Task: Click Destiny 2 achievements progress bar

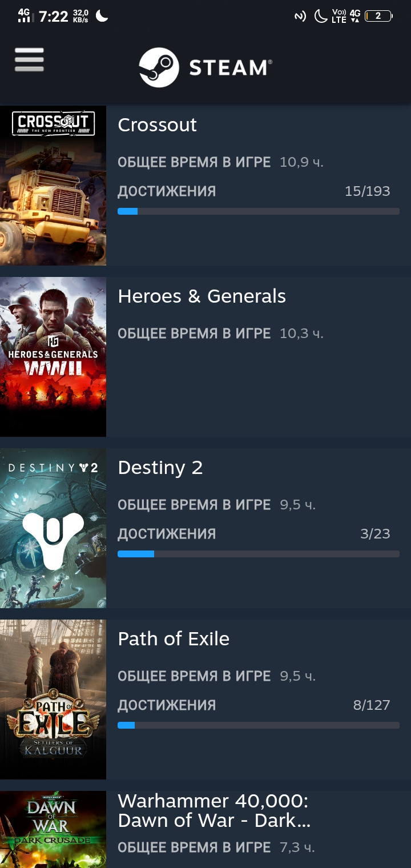Action: [x=259, y=554]
